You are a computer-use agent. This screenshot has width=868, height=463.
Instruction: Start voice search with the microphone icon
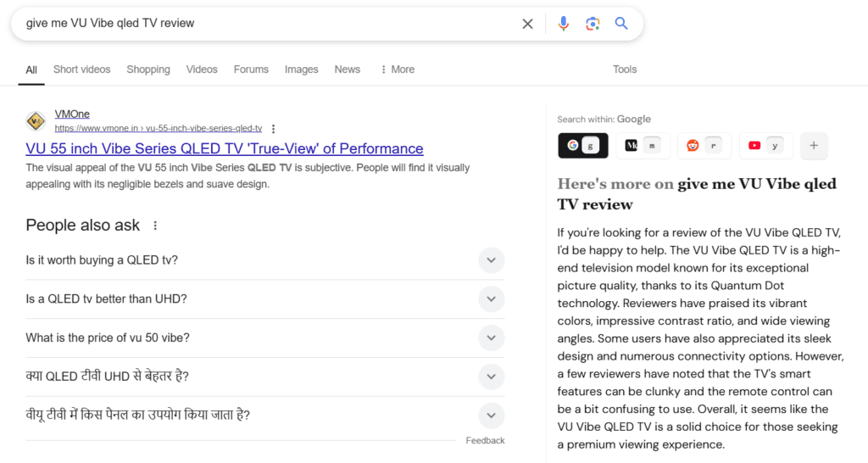tap(563, 24)
